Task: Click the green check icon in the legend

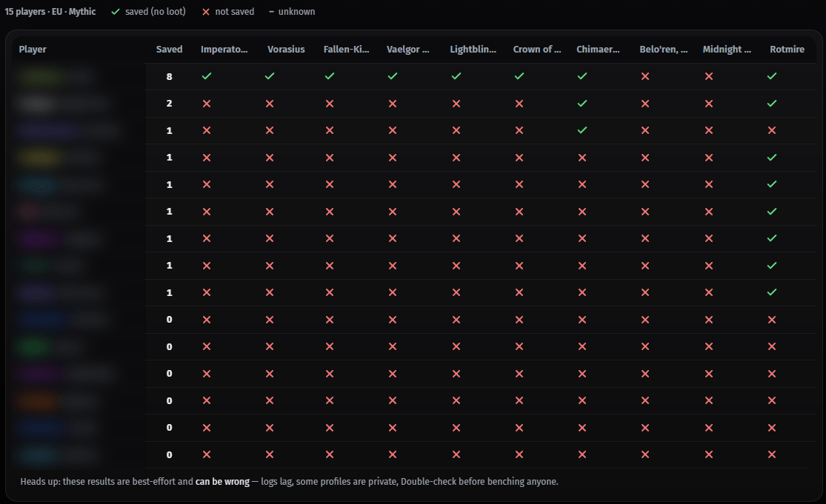Action: [116, 12]
